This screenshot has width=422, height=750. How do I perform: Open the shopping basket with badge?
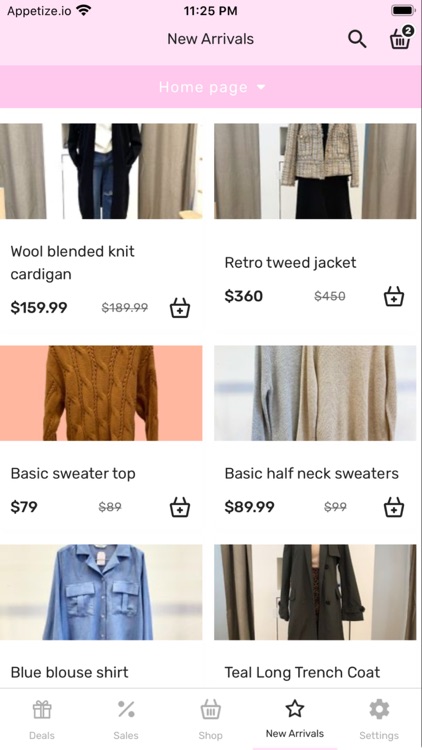click(x=400, y=37)
